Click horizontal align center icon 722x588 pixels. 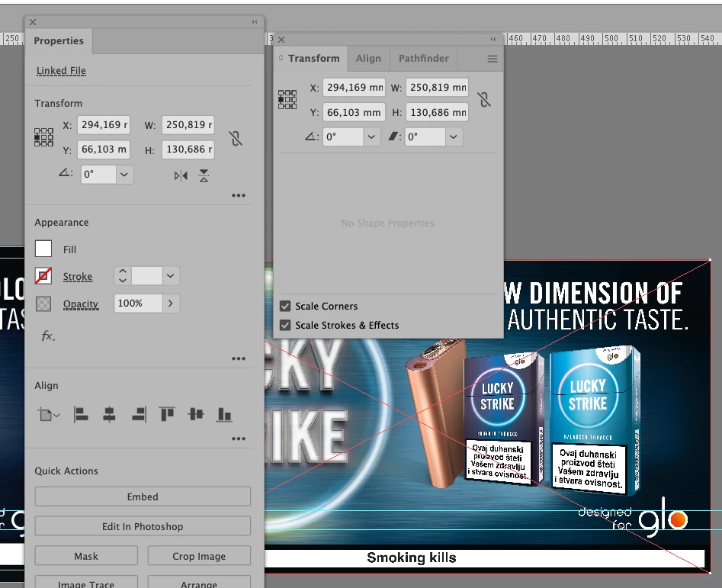pos(109,414)
